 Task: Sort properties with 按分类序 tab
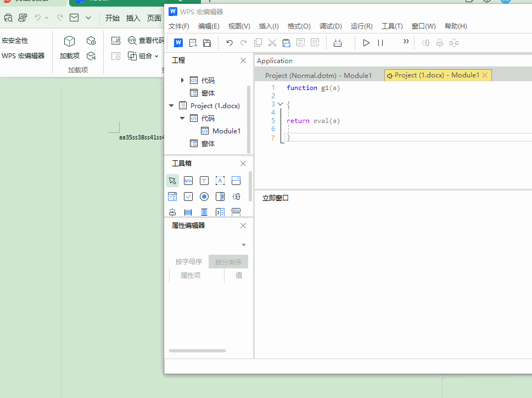228,262
